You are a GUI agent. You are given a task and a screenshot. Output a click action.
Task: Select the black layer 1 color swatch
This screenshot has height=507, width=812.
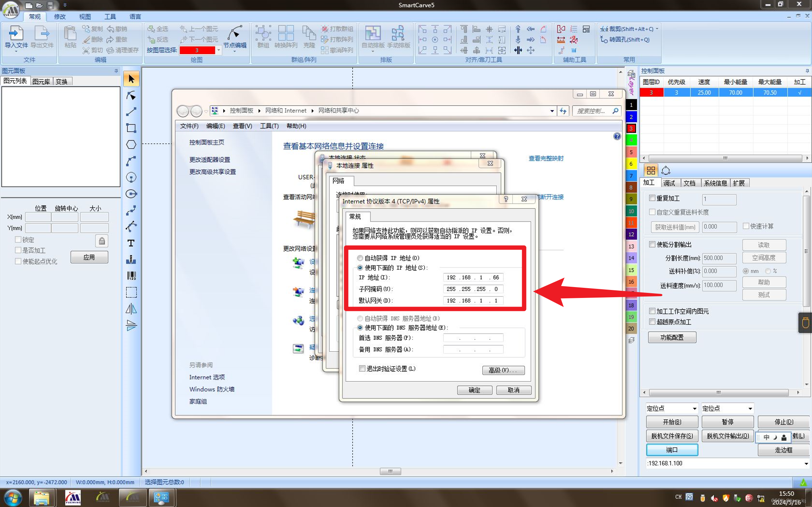point(631,105)
